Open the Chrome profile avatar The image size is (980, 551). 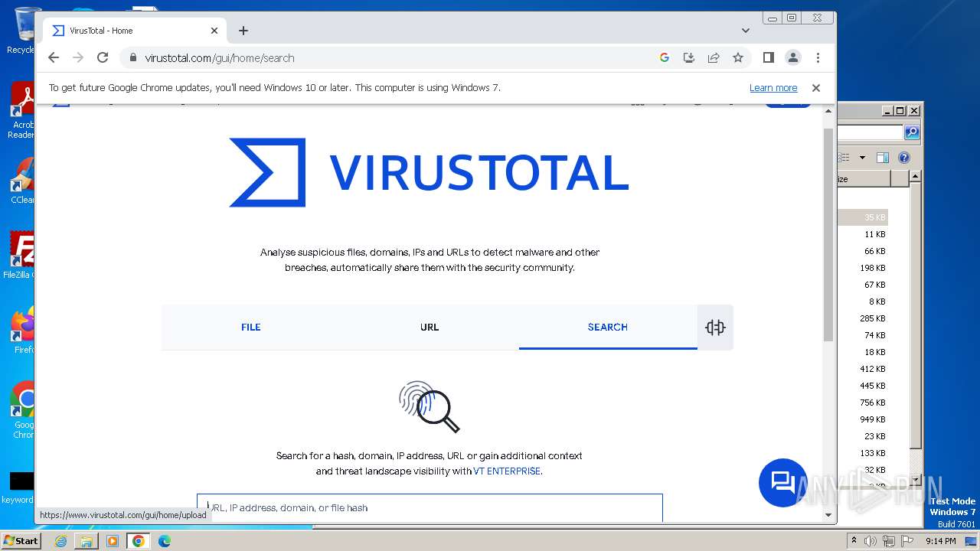[x=793, y=57]
